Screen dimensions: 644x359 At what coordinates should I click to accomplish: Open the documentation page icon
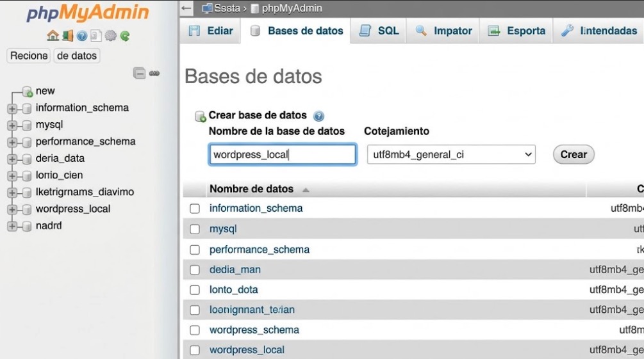click(x=95, y=36)
